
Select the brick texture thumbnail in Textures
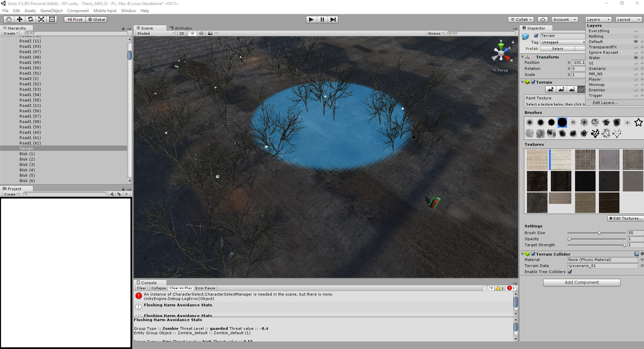(585, 160)
